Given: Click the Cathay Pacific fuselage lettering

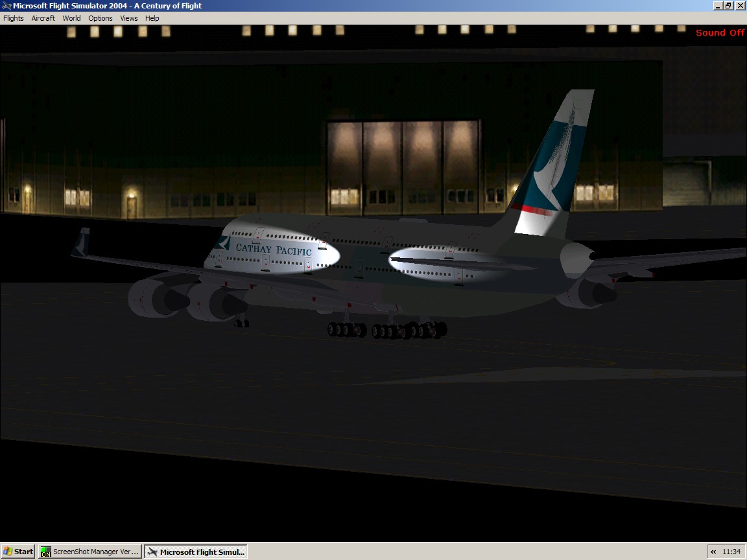Looking at the screenshot, I should click(x=274, y=249).
